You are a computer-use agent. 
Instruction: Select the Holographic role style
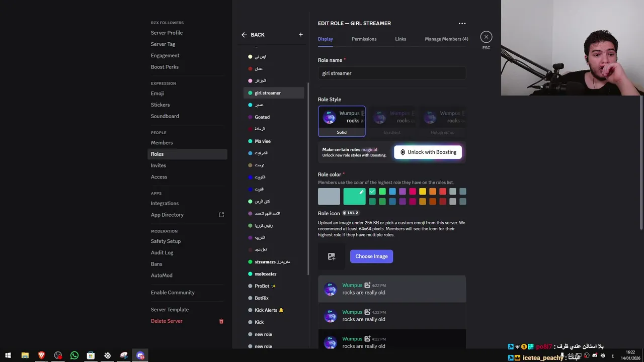click(442, 121)
